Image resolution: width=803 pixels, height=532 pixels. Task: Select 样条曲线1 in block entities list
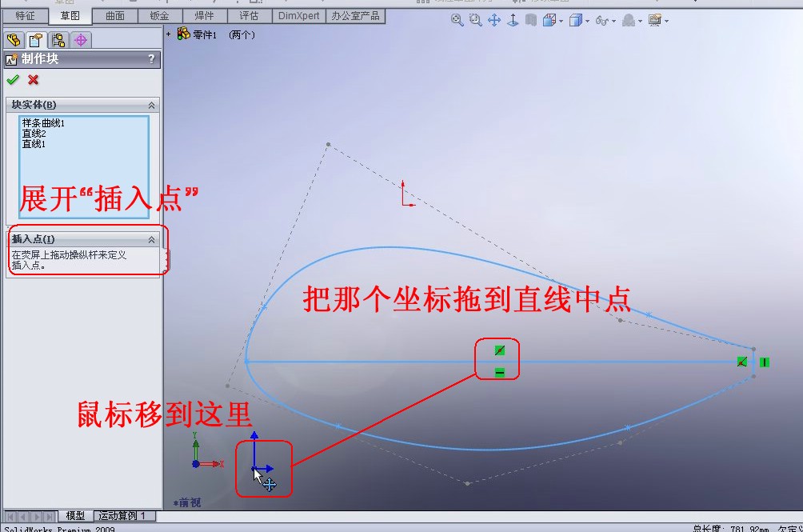[43, 123]
